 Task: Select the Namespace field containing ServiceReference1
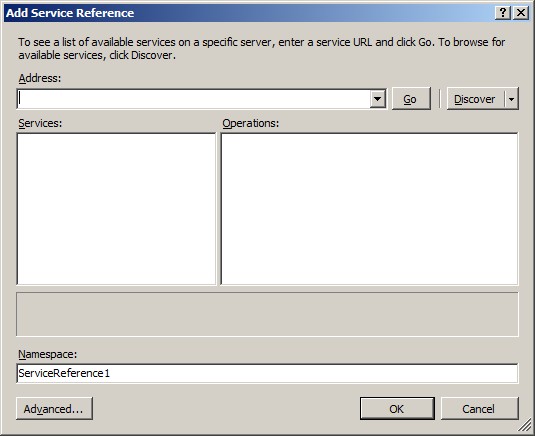[x=267, y=373]
